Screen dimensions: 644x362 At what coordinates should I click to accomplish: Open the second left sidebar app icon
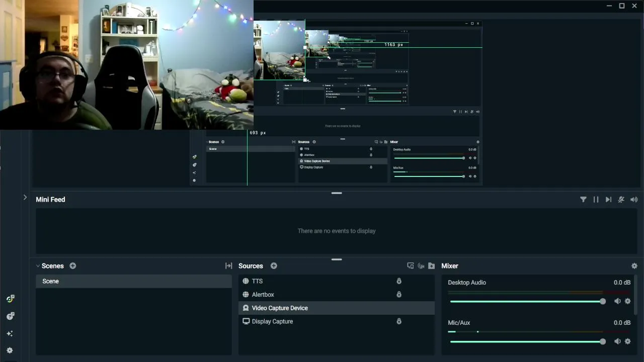click(x=10, y=316)
